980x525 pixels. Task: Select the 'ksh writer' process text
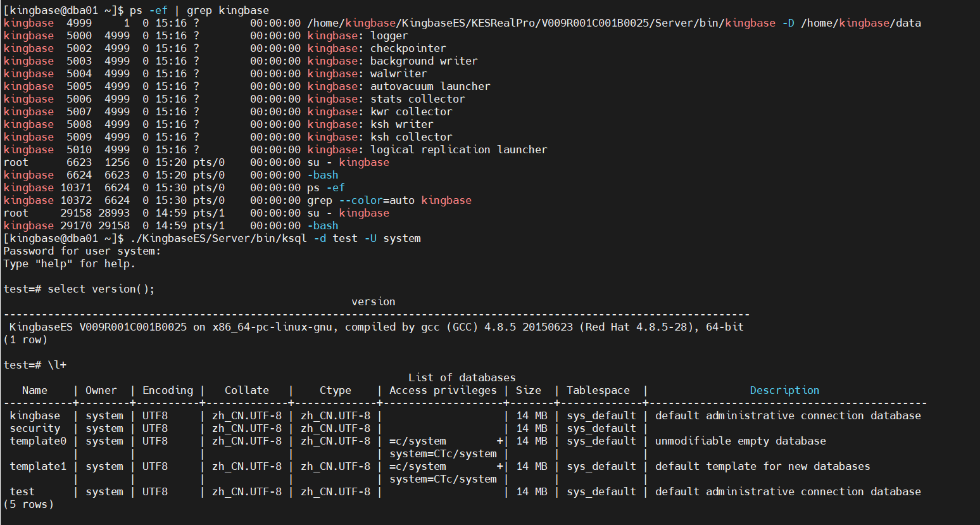tap(402, 124)
